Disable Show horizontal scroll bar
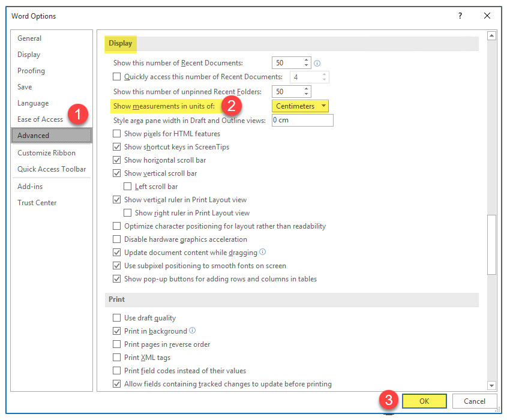Image resolution: width=507 pixels, height=420 pixels. (116, 160)
